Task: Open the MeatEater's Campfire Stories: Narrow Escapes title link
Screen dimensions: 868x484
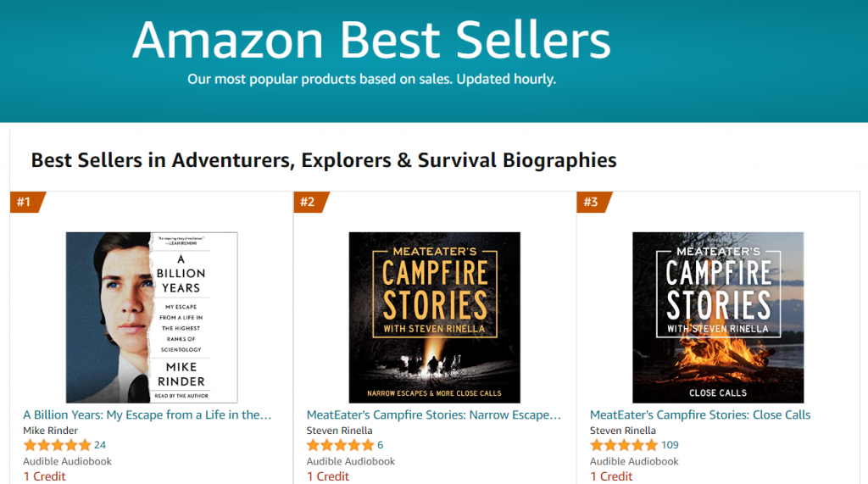Action: tap(434, 415)
